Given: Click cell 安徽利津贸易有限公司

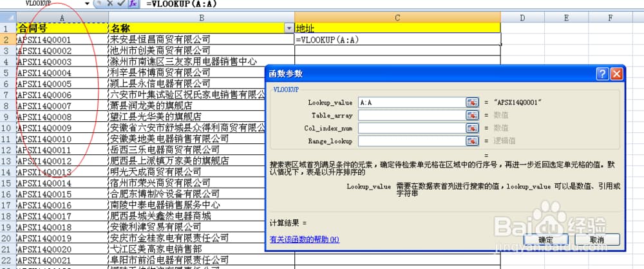Looking at the screenshot, I should pyautogui.click(x=187, y=227).
